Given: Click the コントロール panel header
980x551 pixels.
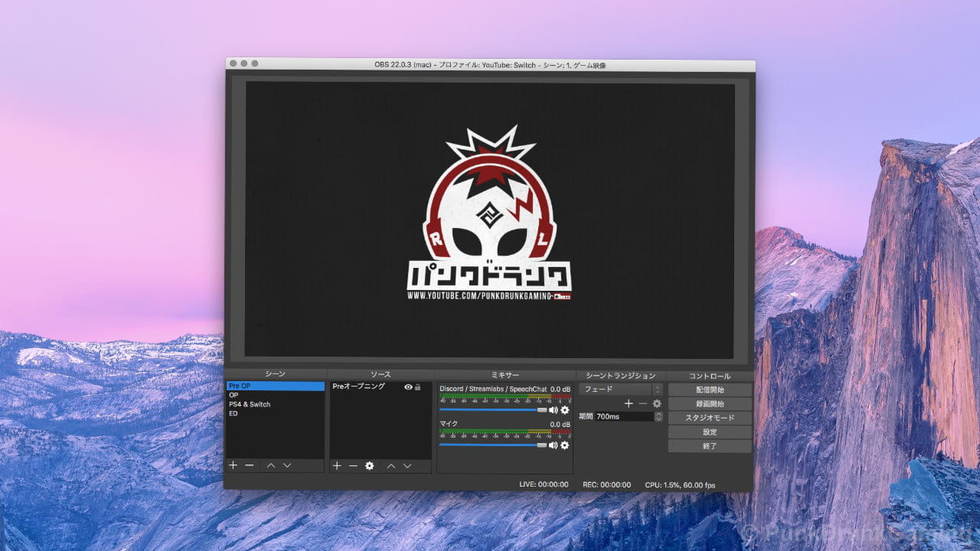Looking at the screenshot, I should point(710,376).
